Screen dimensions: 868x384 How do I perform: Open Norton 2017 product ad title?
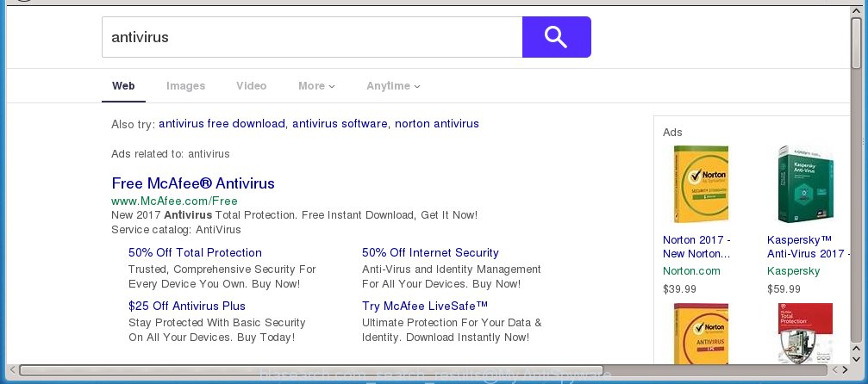tap(697, 247)
